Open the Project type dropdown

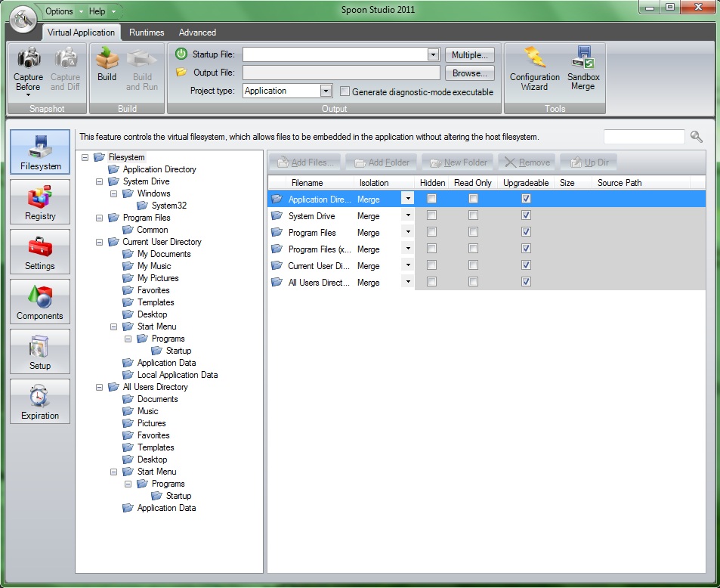click(326, 91)
